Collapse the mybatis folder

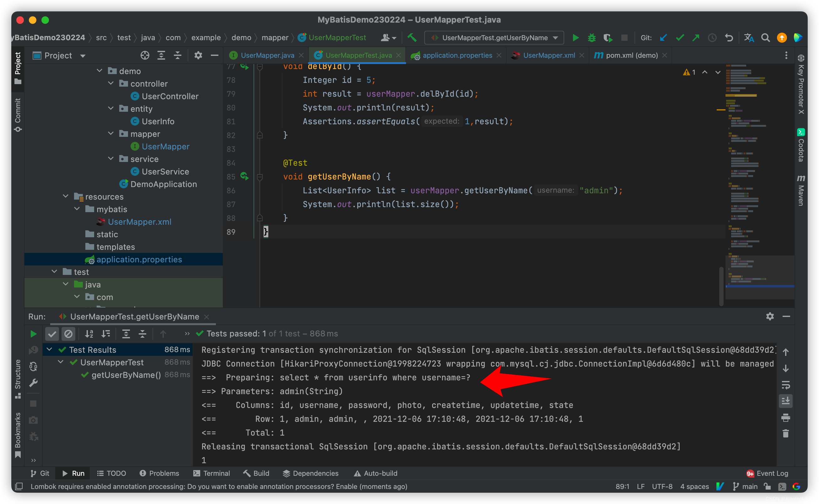[x=77, y=209]
